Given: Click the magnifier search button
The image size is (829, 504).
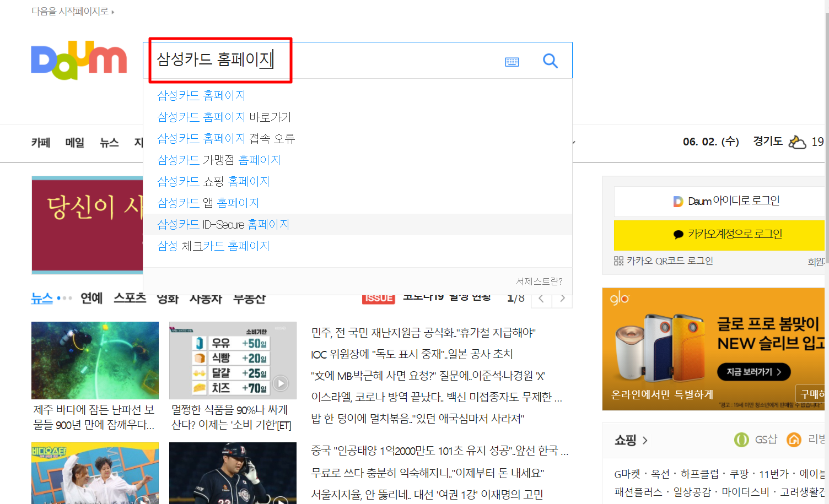Looking at the screenshot, I should pyautogui.click(x=550, y=61).
